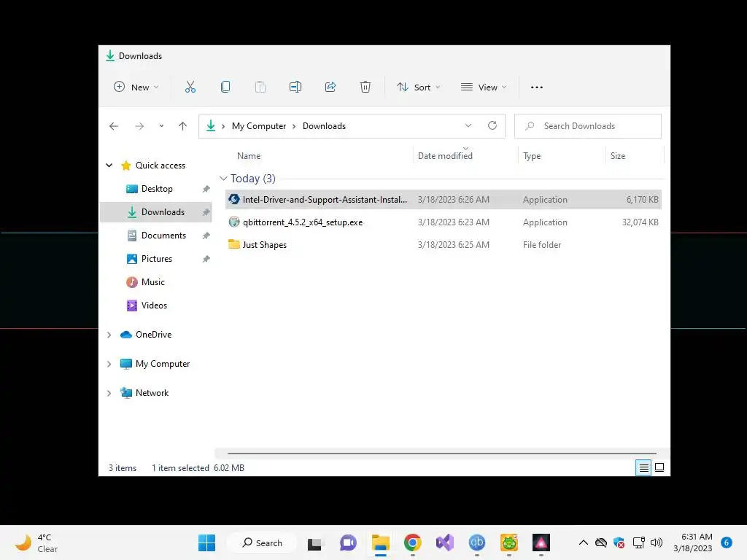747x560 pixels.
Task: Open Chat app on the taskbar
Action: tap(348, 542)
